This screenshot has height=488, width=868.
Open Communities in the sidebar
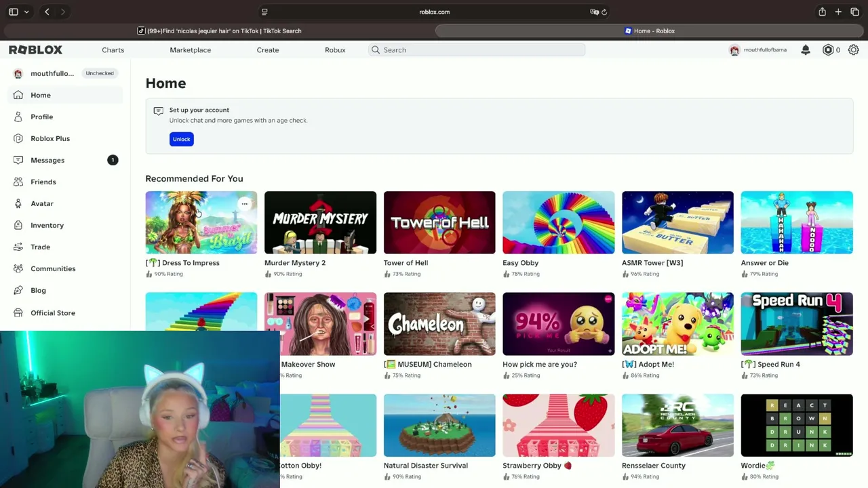pos(65,268)
